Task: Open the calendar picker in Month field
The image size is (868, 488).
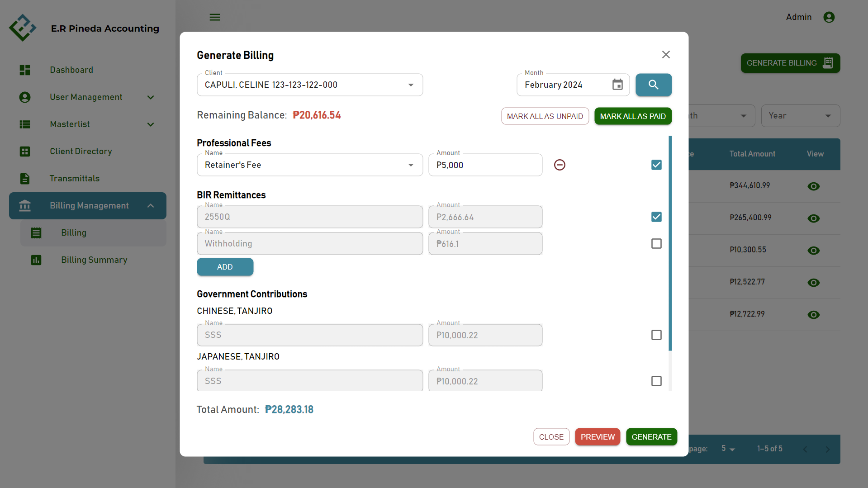Action: click(x=617, y=85)
